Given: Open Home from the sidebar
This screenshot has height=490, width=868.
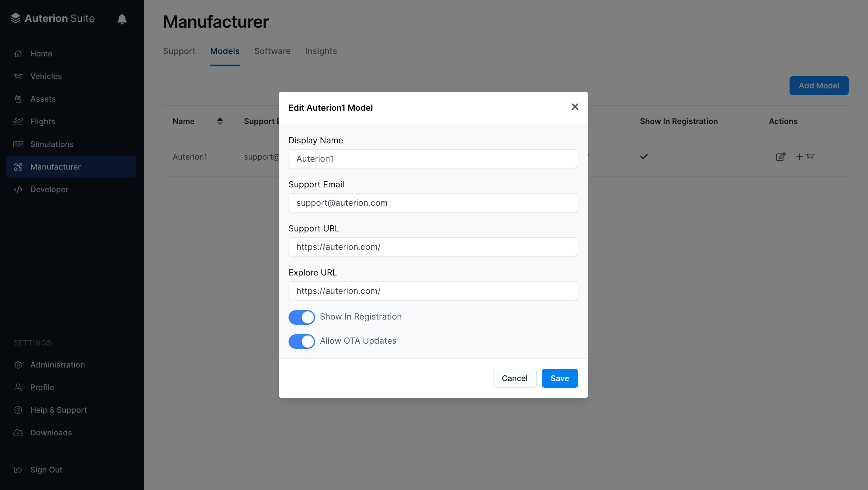Looking at the screenshot, I should (41, 53).
